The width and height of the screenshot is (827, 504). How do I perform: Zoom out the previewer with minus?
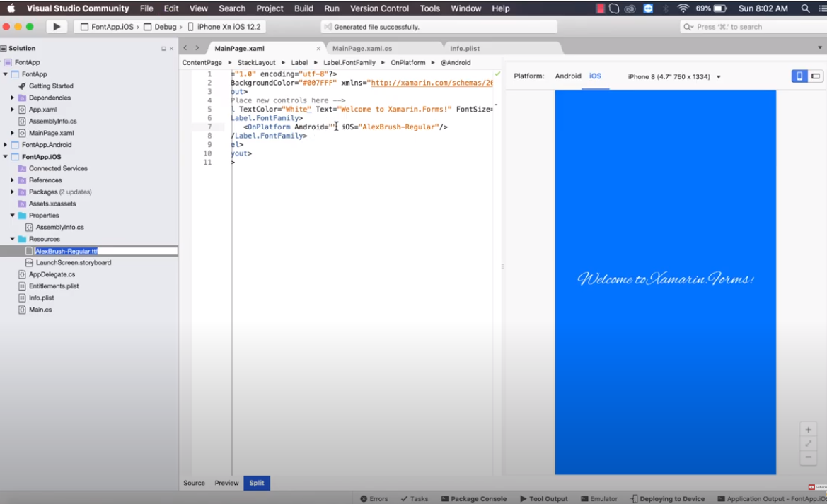808,457
